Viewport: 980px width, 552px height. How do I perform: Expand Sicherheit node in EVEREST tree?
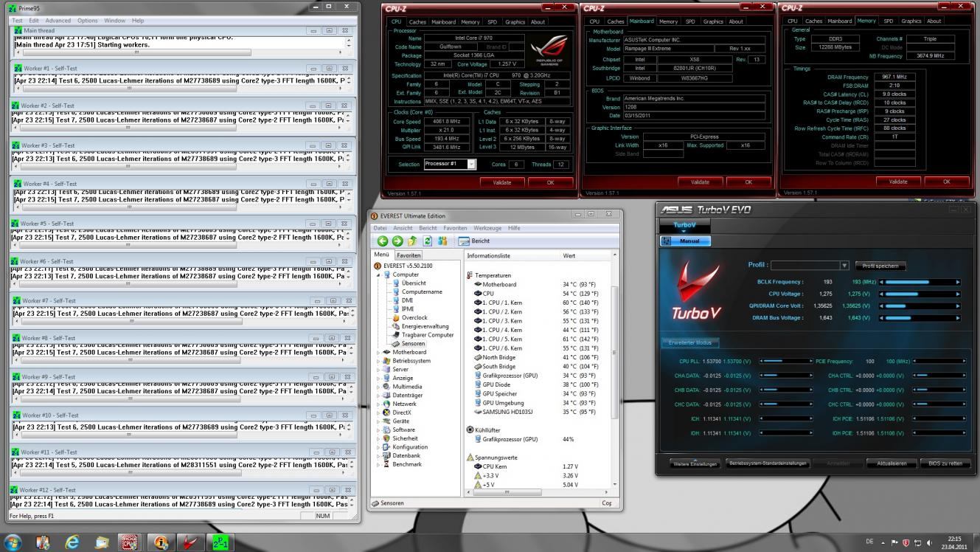pyautogui.click(x=378, y=438)
